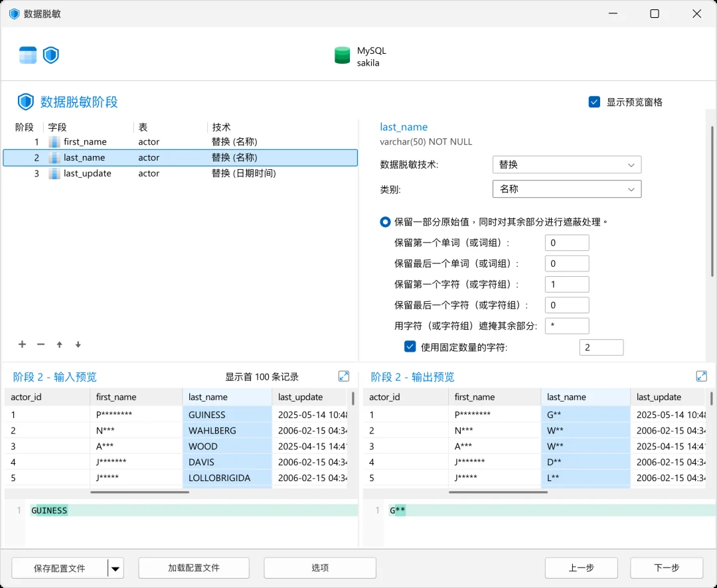Select stage 1 first_name row
Viewport: 717px width, 588px height.
180,142
